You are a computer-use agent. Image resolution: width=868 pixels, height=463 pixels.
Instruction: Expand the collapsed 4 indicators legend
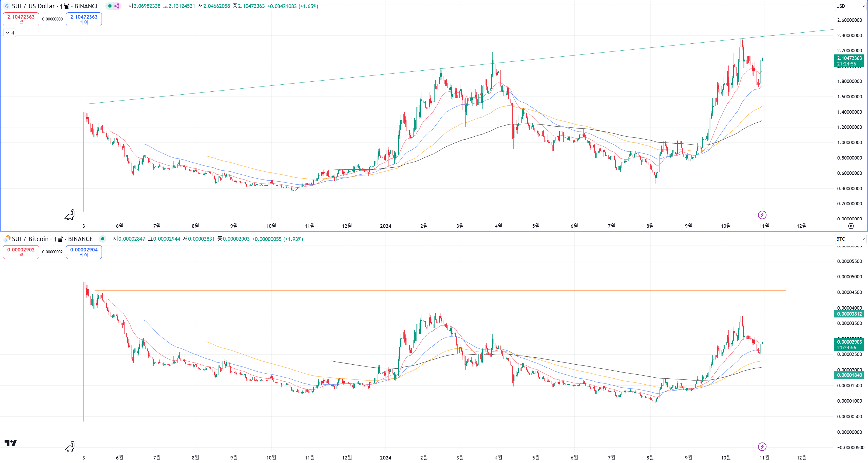(10, 33)
